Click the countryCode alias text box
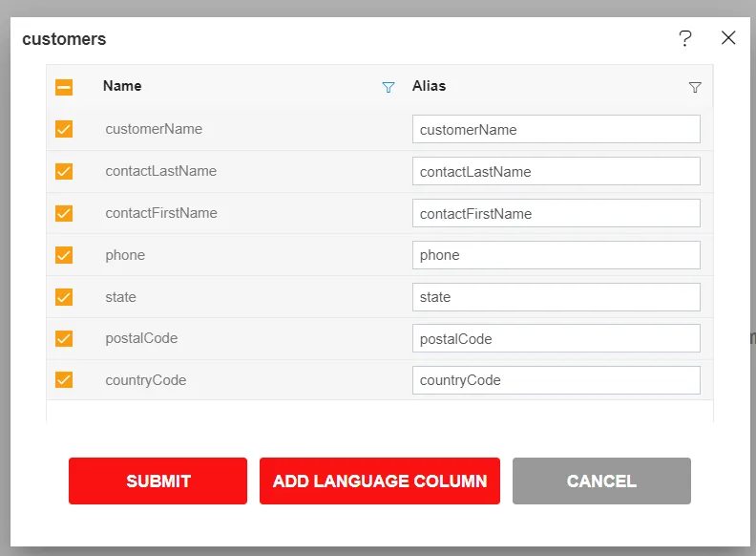 [x=556, y=380]
